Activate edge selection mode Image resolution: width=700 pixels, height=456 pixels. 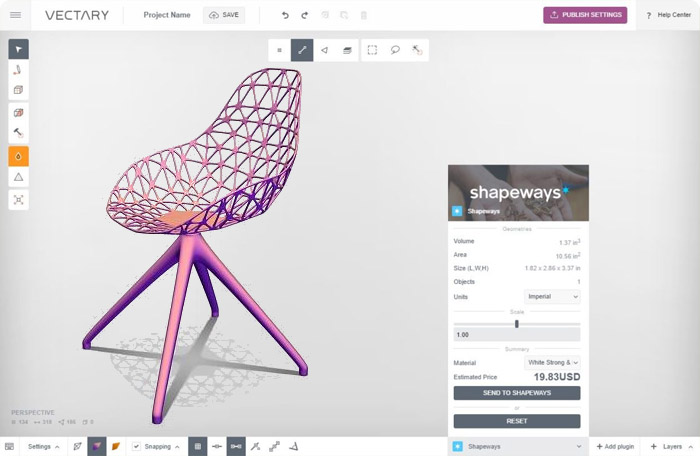302,50
